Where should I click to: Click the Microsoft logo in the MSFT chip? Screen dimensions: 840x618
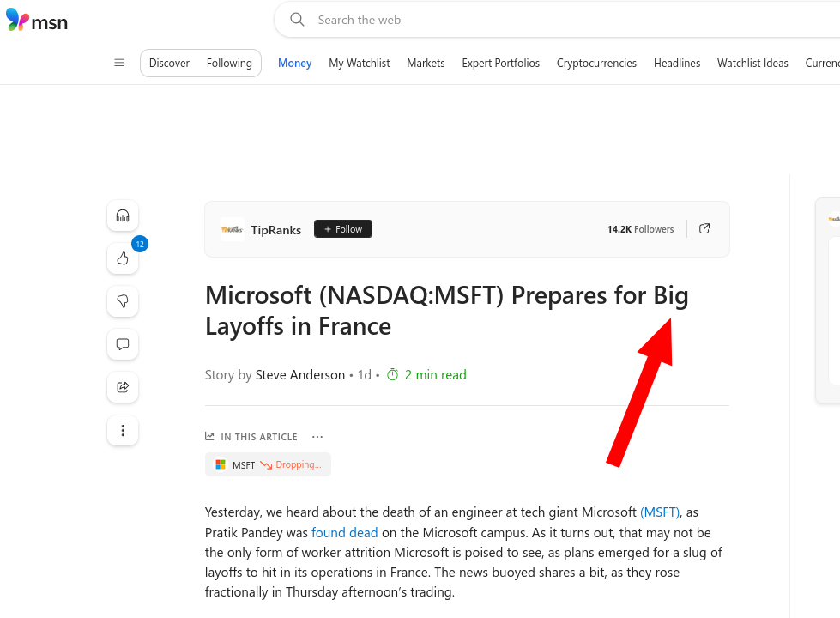pyautogui.click(x=221, y=464)
